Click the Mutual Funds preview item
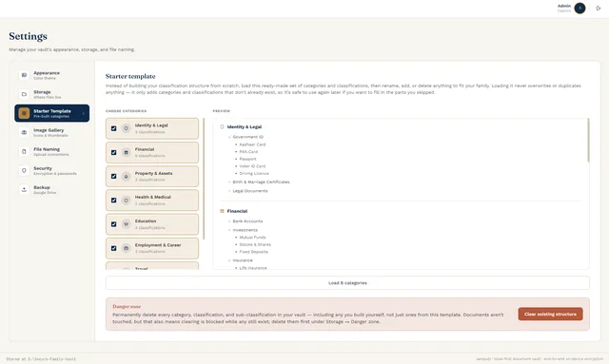The image size is (609, 364). (252, 237)
